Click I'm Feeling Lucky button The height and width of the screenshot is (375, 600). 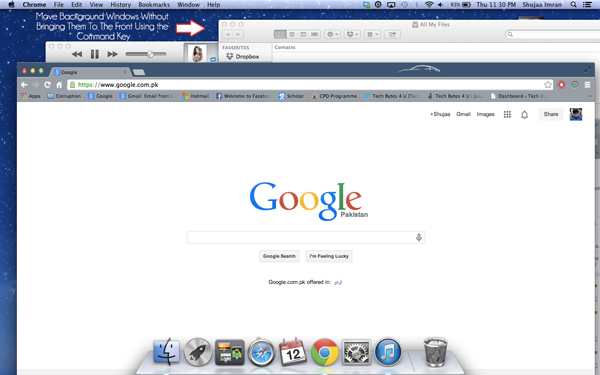(x=329, y=256)
